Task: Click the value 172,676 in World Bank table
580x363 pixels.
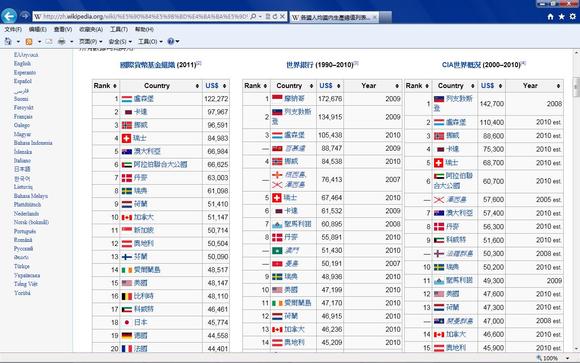Action: coord(330,99)
